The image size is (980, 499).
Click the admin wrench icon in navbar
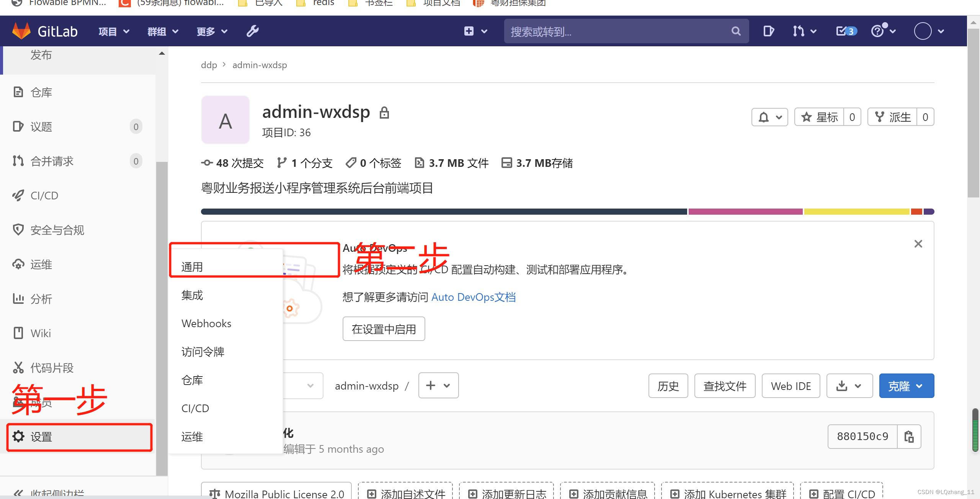(x=253, y=31)
